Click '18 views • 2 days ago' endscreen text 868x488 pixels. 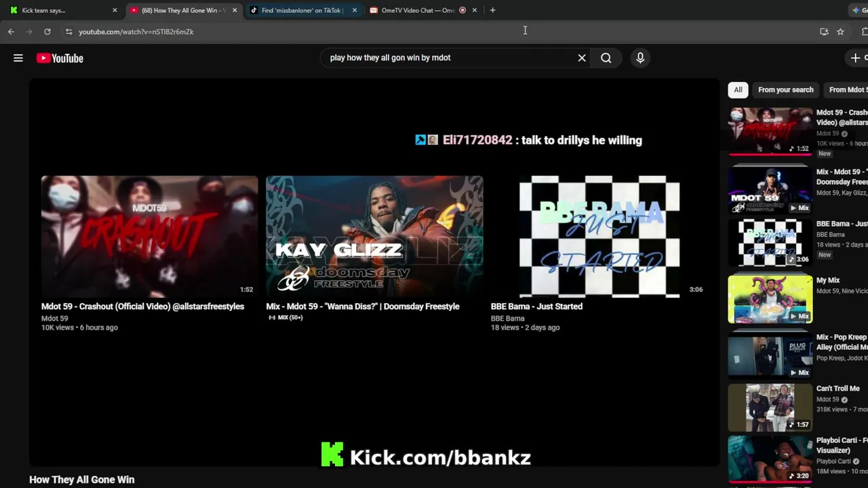pyautogui.click(x=525, y=327)
